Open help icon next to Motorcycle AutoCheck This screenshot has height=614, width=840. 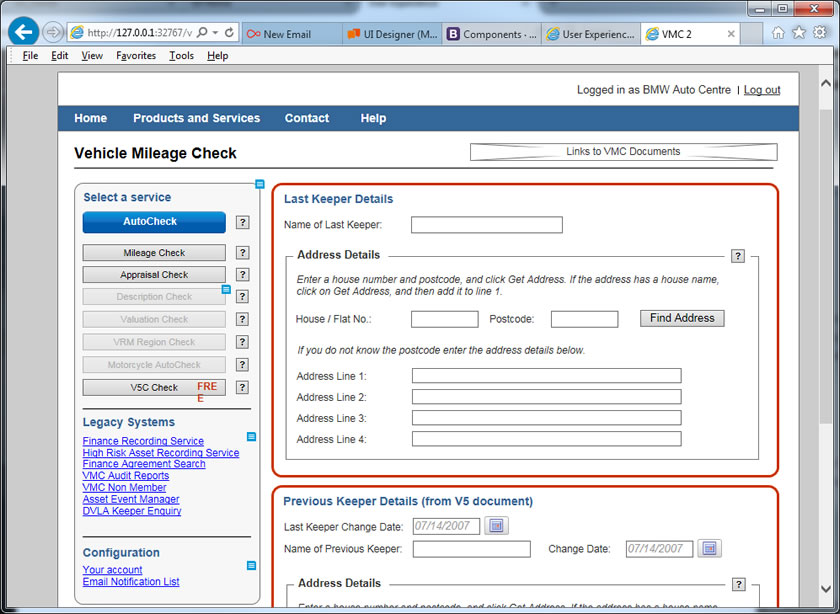[x=243, y=365]
